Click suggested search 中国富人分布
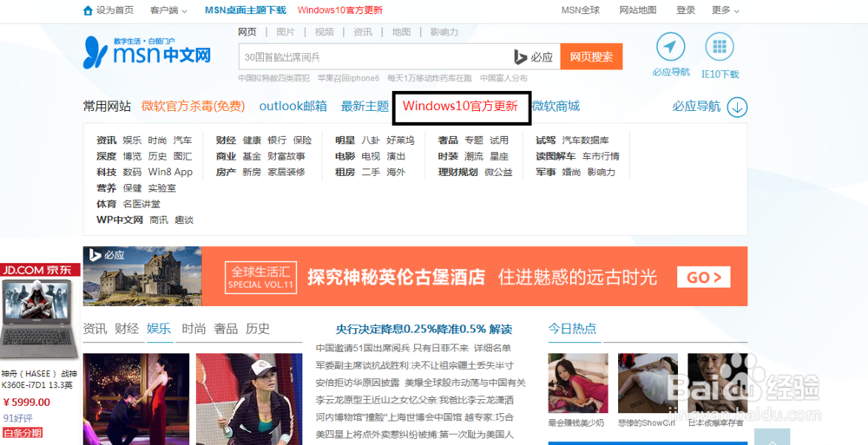 point(503,78)
